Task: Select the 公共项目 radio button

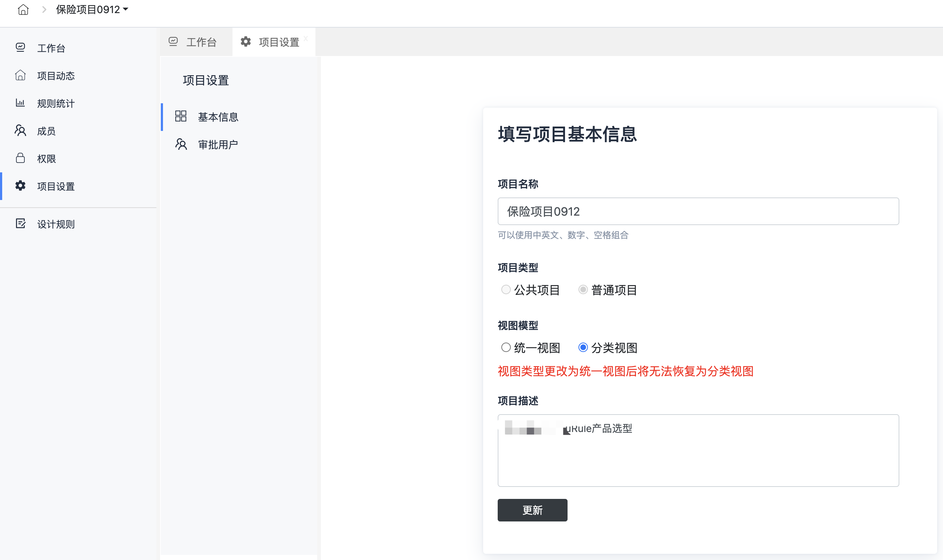Action: coord(506,289)
